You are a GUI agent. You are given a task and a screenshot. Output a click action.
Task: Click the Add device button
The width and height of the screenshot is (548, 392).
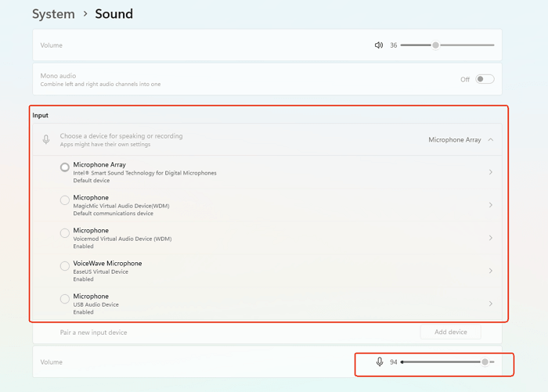pos(450,332)
